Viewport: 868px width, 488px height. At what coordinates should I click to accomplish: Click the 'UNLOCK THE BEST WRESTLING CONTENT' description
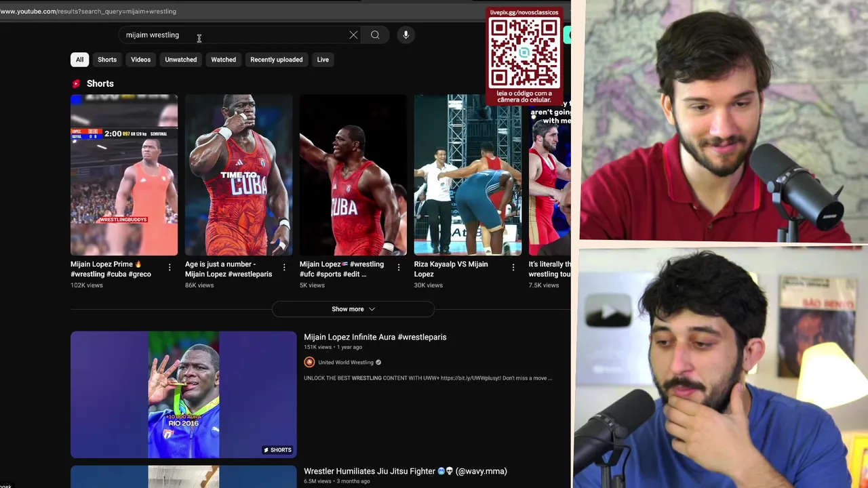(x=428, y=378)
